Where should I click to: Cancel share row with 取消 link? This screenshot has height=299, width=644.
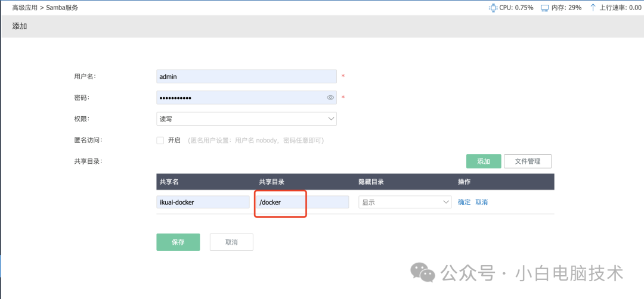point(481,202)
